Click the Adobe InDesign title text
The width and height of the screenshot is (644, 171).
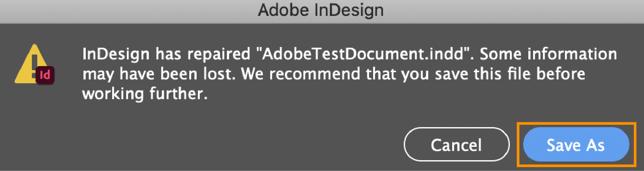pyautogui.click(x=321, y=10)
